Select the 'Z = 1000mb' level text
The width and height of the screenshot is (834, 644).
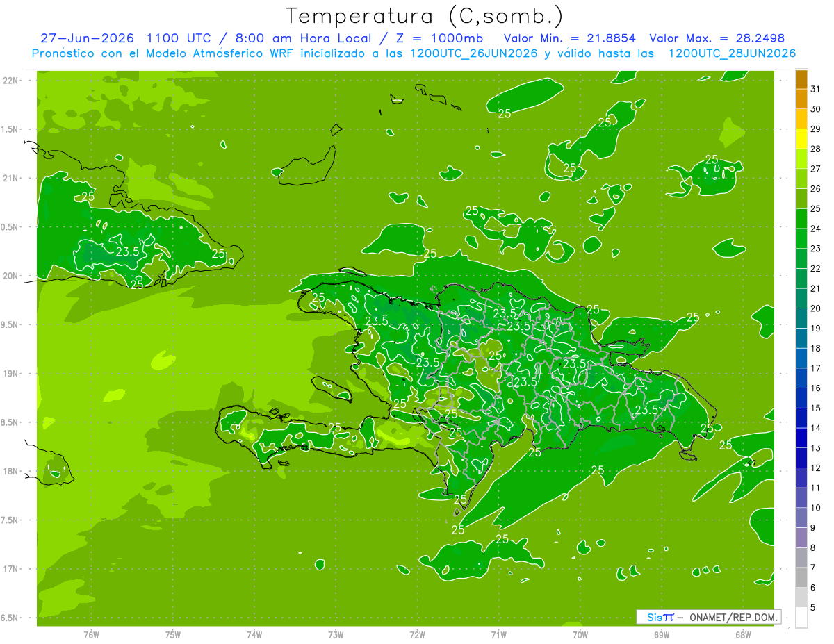point(439,38)
